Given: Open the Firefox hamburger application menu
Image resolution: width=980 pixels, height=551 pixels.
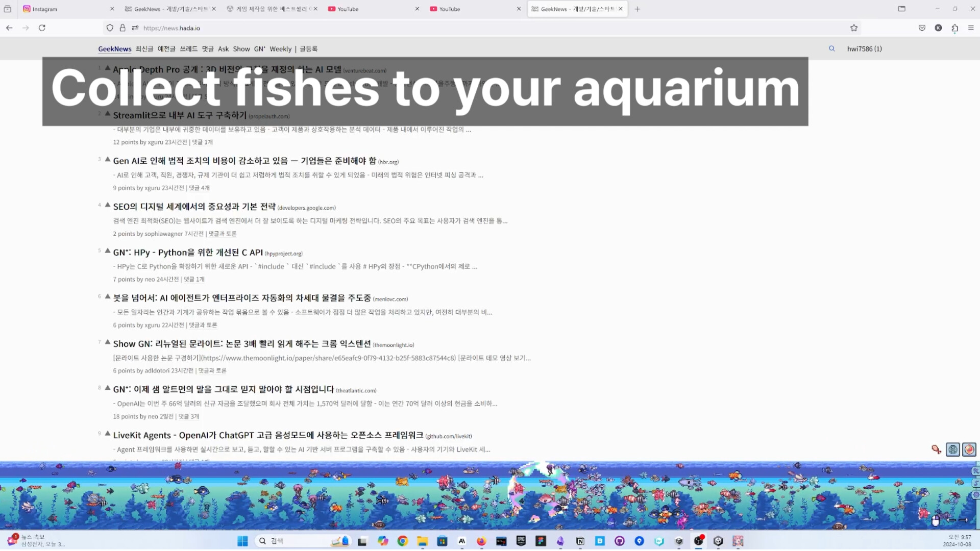Looking at the screenshot, I should click(972, 28).
